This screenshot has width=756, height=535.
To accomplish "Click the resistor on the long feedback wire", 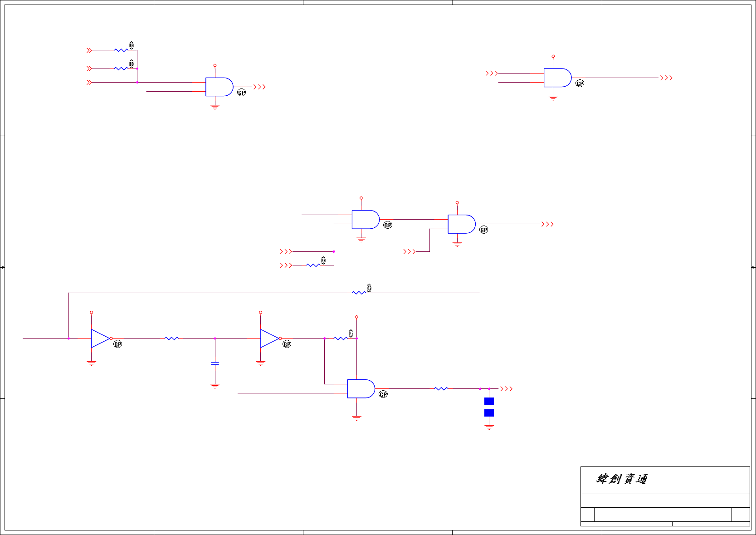I will 359,293.
